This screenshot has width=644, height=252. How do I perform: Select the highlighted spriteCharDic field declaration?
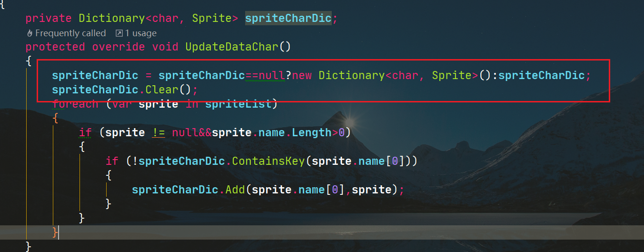[288, 19]
